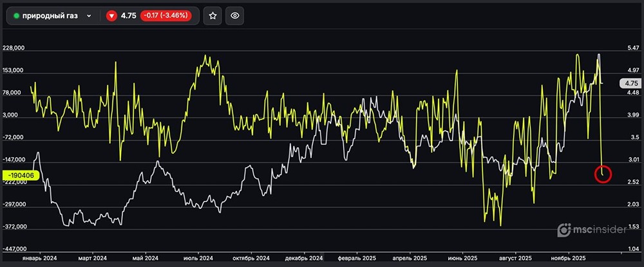Image resolution: width=644 pixels, height=267 pixels.
Task: Click the -0.17 (-3.46%) change badge
Action: coord(166,15)
